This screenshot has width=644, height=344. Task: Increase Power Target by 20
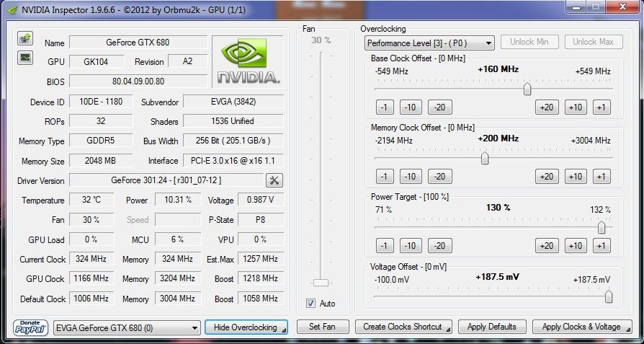(x=546, y=246)
